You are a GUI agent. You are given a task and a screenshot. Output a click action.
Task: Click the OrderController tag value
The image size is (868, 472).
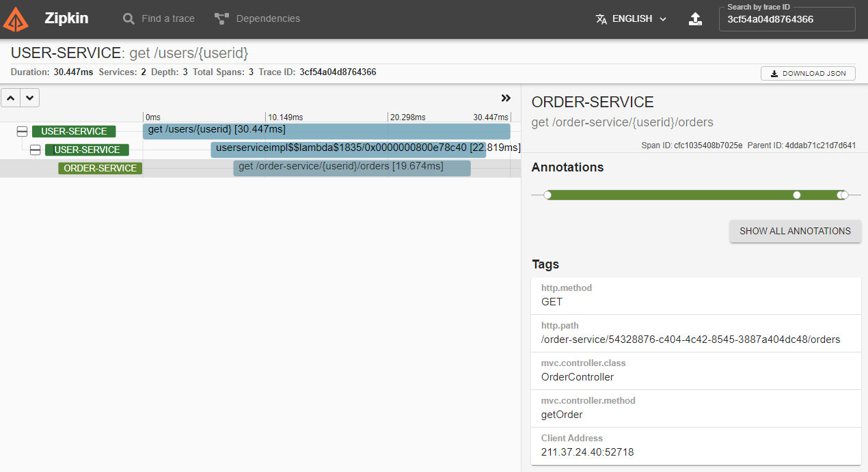pos(578,377)
